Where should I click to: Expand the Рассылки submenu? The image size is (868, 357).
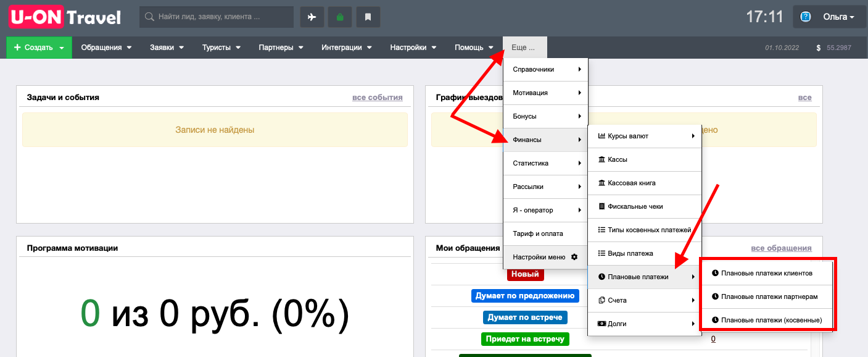click(x=545, y=187)
